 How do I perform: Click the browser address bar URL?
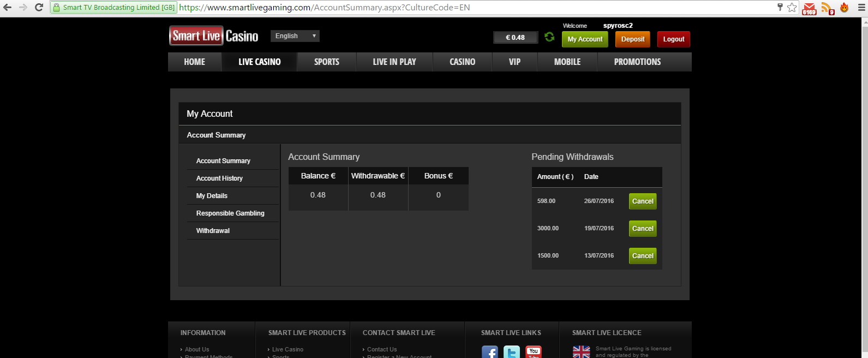(x=325, y=8)
